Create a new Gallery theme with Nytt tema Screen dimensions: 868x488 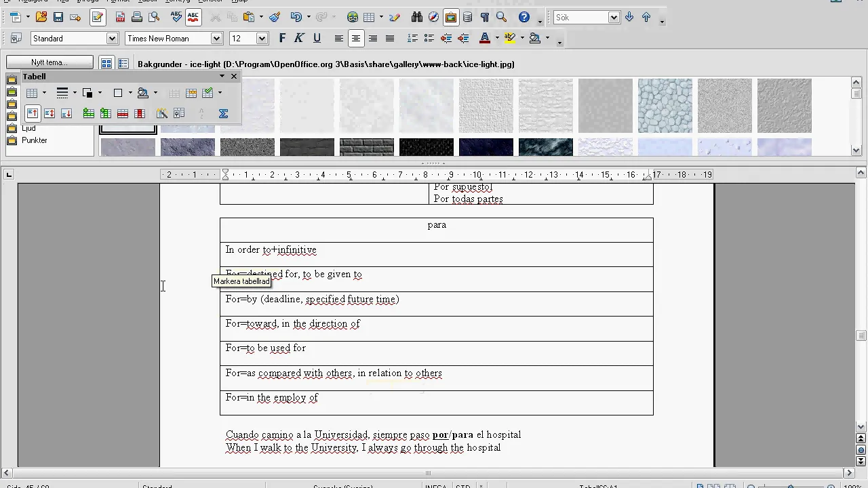(50, 62)
